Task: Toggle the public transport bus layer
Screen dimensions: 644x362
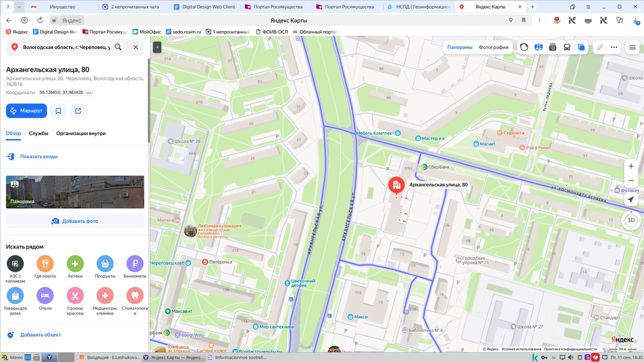Action: coord(567,47)
